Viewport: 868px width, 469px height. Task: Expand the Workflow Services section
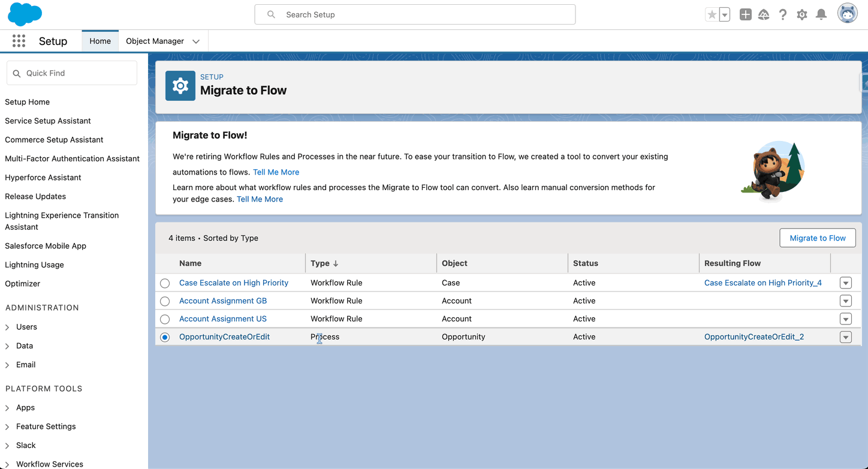49,464
